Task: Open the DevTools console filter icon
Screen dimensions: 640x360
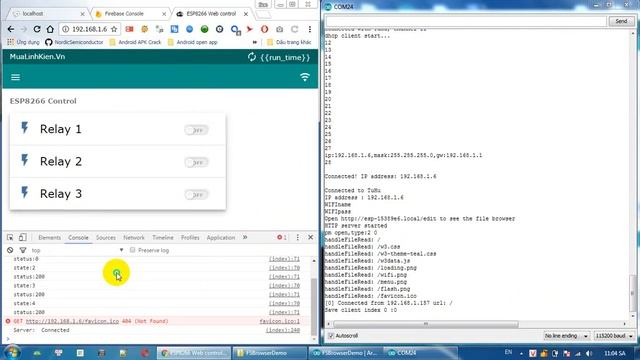Action: click(x=23, y=250)
